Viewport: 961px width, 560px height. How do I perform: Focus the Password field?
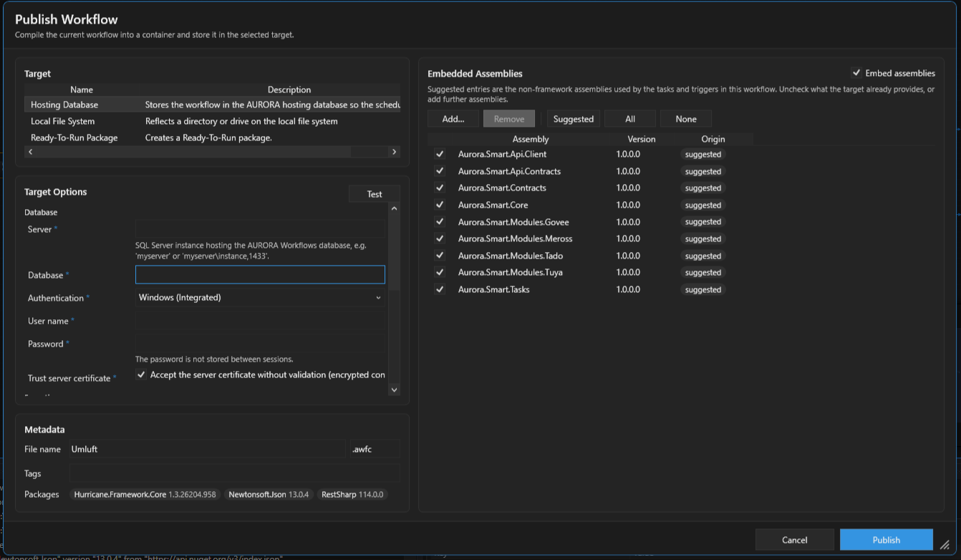click(260, 344)
